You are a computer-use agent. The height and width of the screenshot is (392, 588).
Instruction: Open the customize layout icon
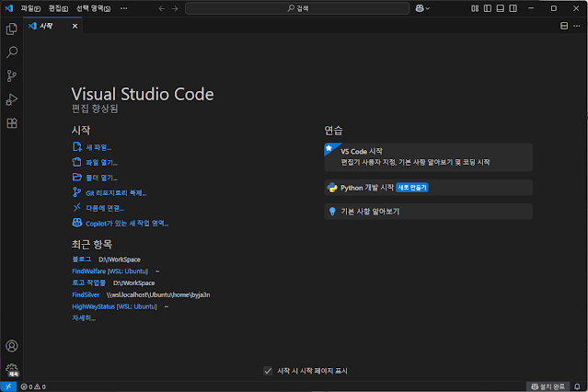[475, 8]
